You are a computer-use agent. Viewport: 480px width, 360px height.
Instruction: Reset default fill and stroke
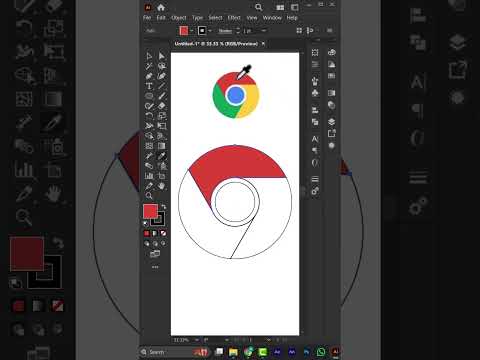coord(146,223)
